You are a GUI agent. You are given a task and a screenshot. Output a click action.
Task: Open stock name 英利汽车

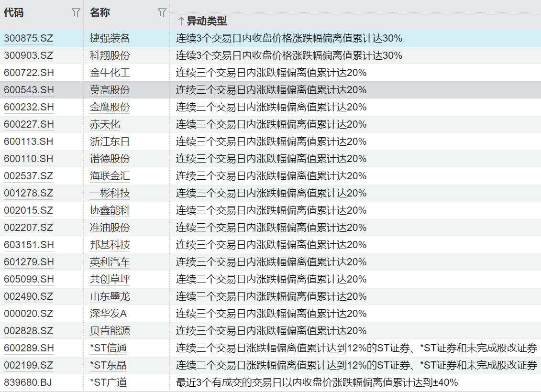pyautogui.click(x=110, y=262)
